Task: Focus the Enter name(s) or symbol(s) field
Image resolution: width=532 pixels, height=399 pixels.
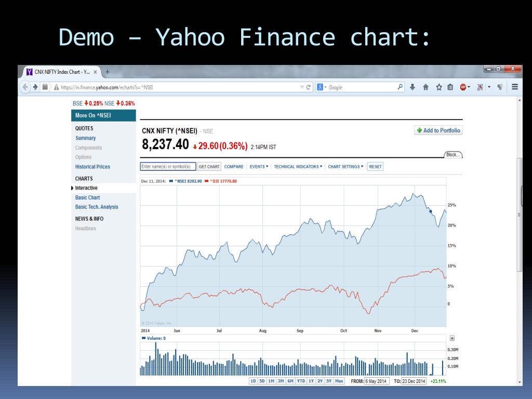Action: click(x=168, y=167)
